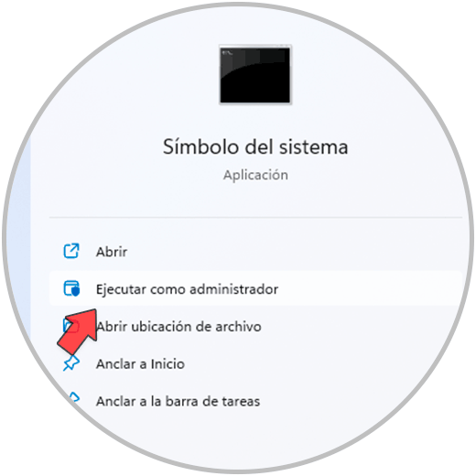
Task: Click empty area right of Anclar a Inicio
Action: point(305,364)
